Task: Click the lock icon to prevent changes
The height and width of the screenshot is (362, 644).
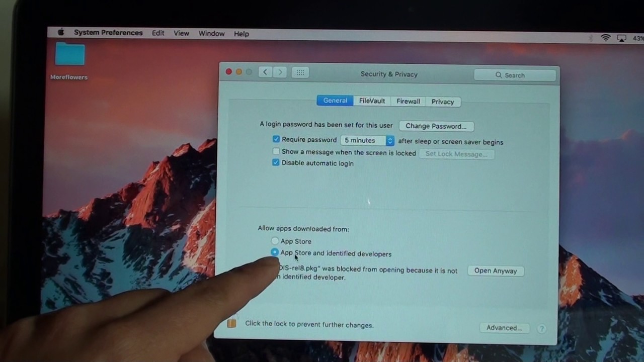Action: click(231, 323)
